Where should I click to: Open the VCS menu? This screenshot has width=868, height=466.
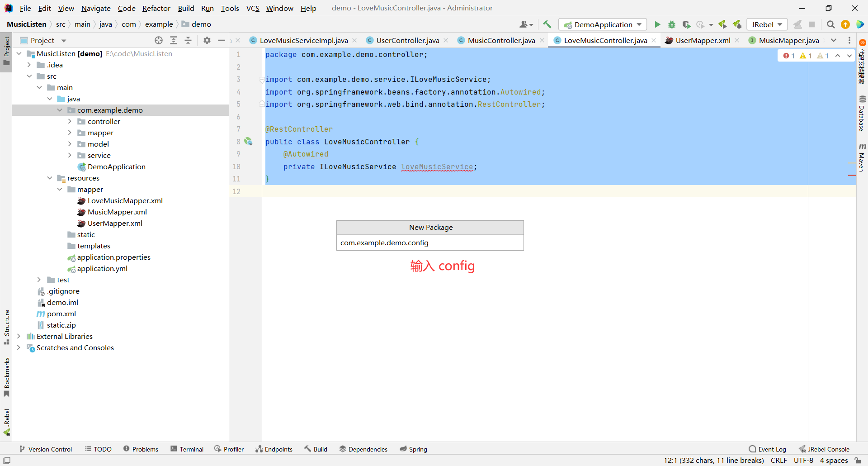click(x=253, y=8)
